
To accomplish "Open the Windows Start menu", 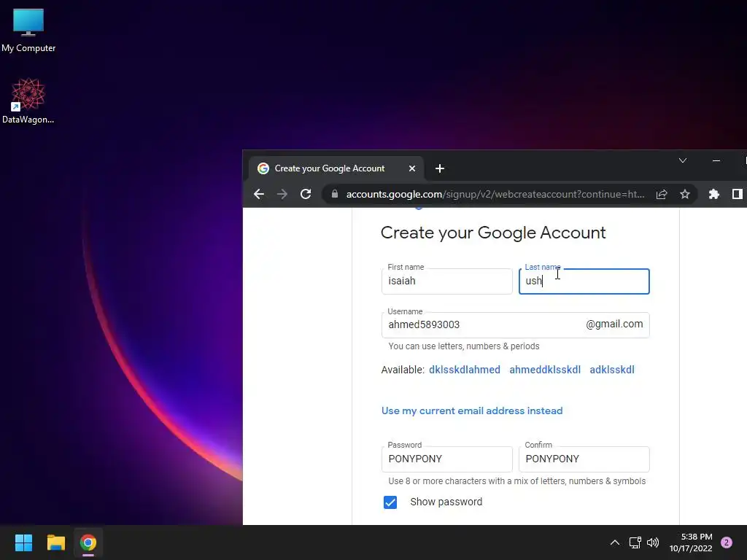I will point(23,542).
